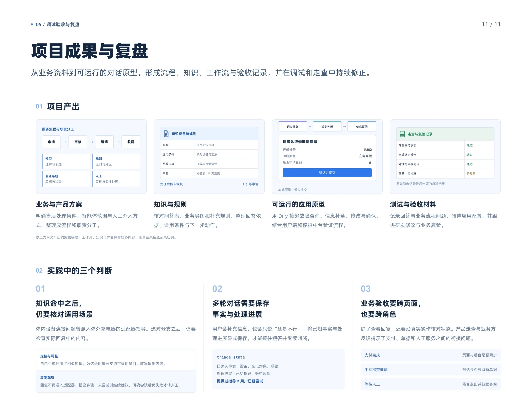Click the 定位与调整 heading
The image size is (532, 420).
click(49, 356)
